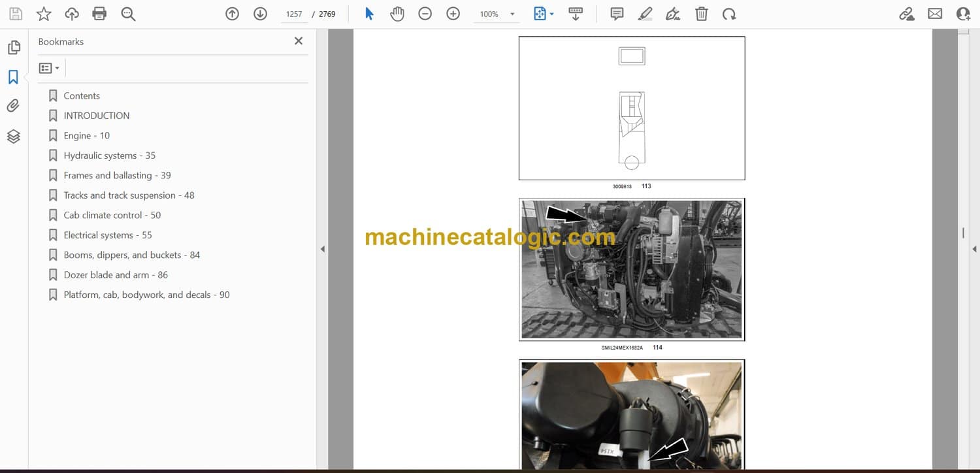The height and width of the screenshot is (473, 980).
Task: Open the bookmarks options dropdown menu
Action: click(49, 68)
